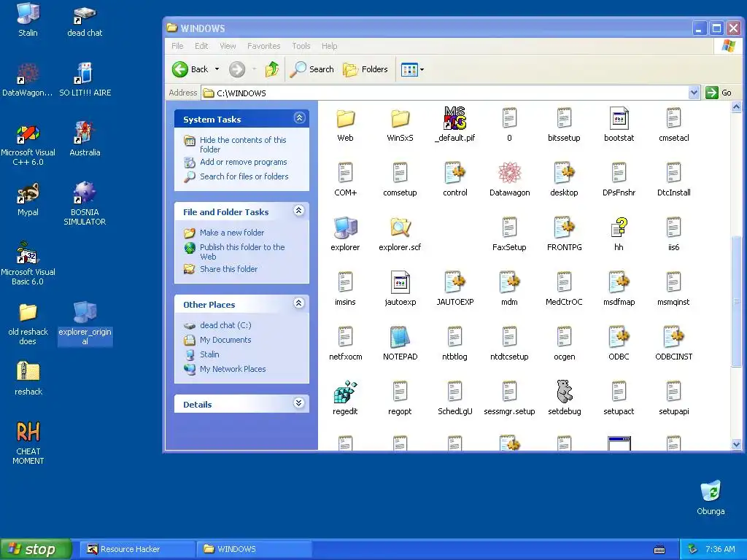The width and height of the screenshot is (747, 560).
Task: Go to dead chat (C:) drive
Action: click(x=225, y=325)
